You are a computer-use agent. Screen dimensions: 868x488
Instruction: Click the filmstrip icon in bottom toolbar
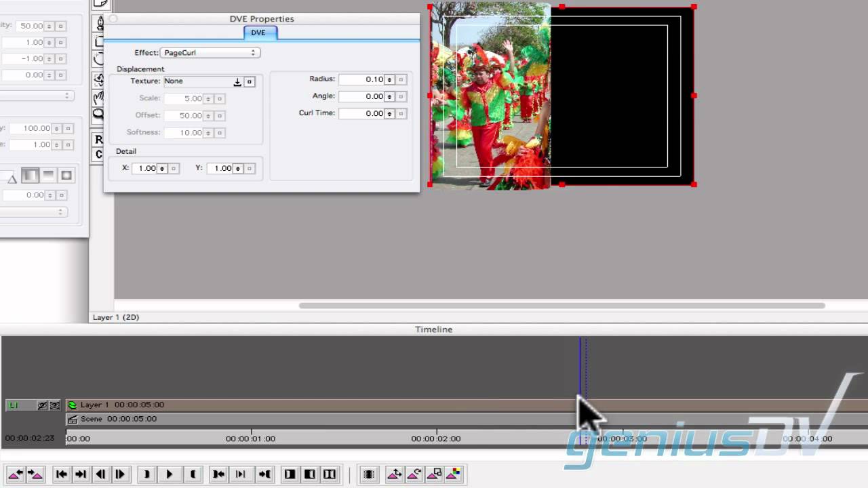point(369,474)
